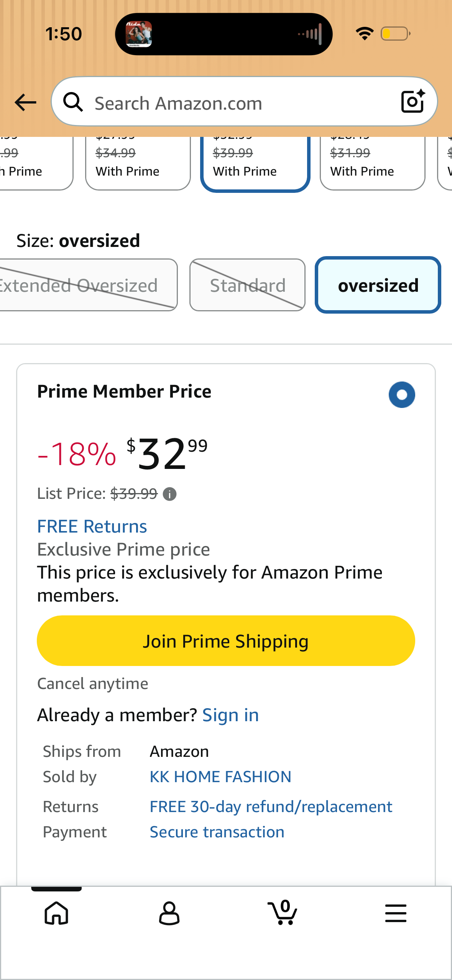This screenshot has width=452, height=980.
Task: Open the now-playing album art in Dynamic Island
Action: [139, 34]
